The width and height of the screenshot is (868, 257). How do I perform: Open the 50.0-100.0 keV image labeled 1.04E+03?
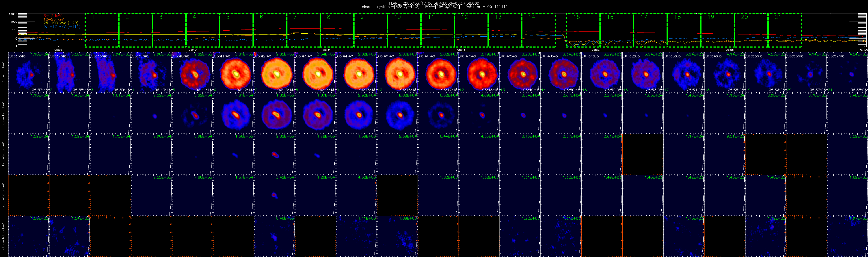69,236
